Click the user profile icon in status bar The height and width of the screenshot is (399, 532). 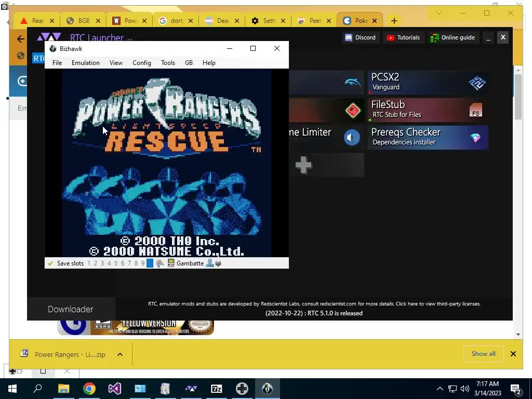click(x=210, y=263)
